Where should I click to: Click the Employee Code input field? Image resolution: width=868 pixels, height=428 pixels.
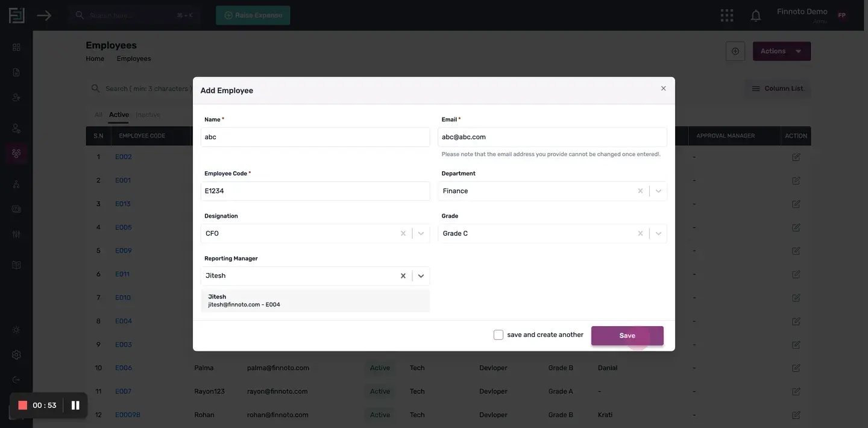click(x=315, y=191)
